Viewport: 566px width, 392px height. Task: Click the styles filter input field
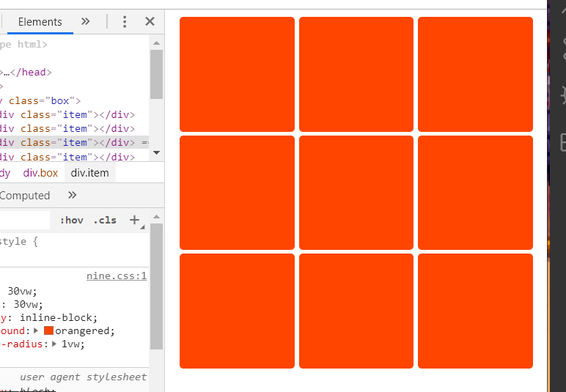coord(25,221)
